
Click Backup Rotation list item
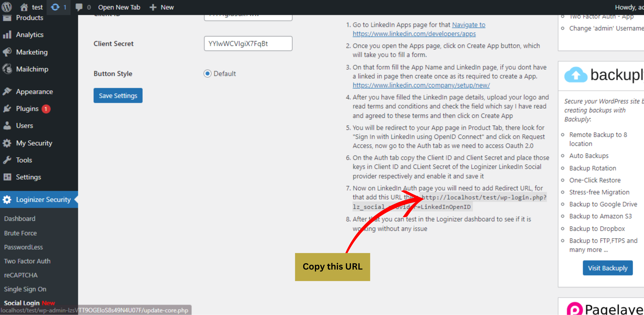pyautogui.click(x=592, y=168)
